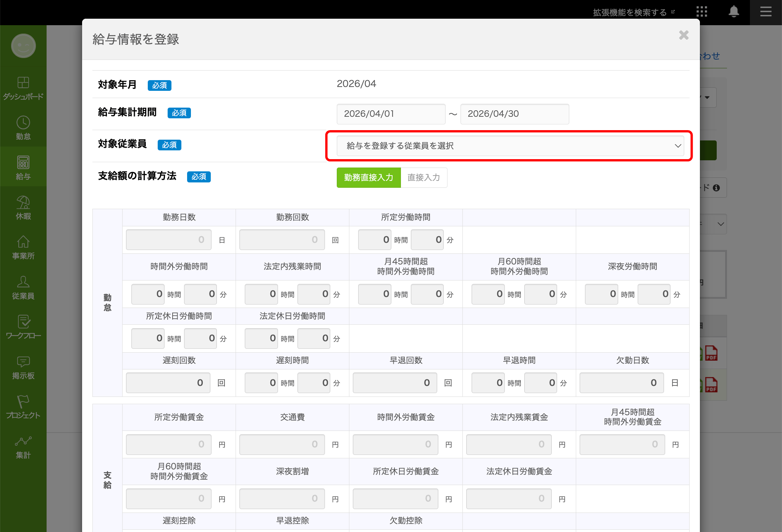Open the hamburger menu
782x532 pixels.
(766, 12)
